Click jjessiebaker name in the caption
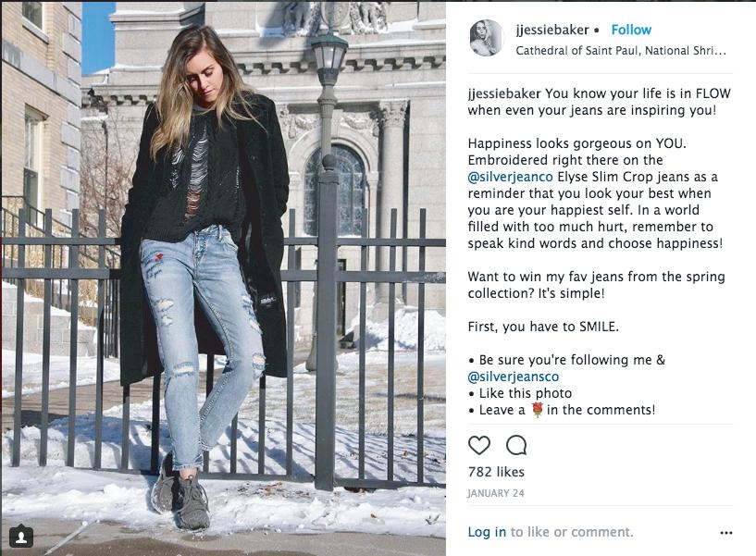This screenshot has width=756, height=556. coord(504,93)
